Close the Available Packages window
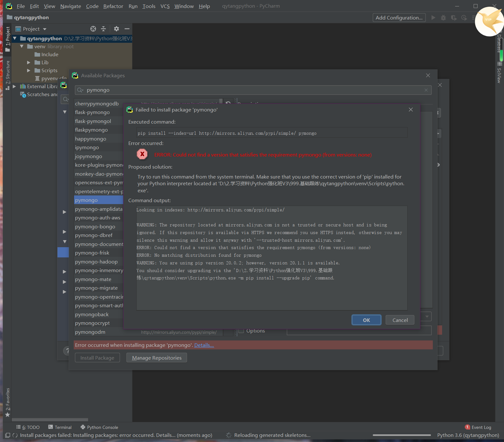Viewport: 504px width, 442px height. click(x=428, y=75)
